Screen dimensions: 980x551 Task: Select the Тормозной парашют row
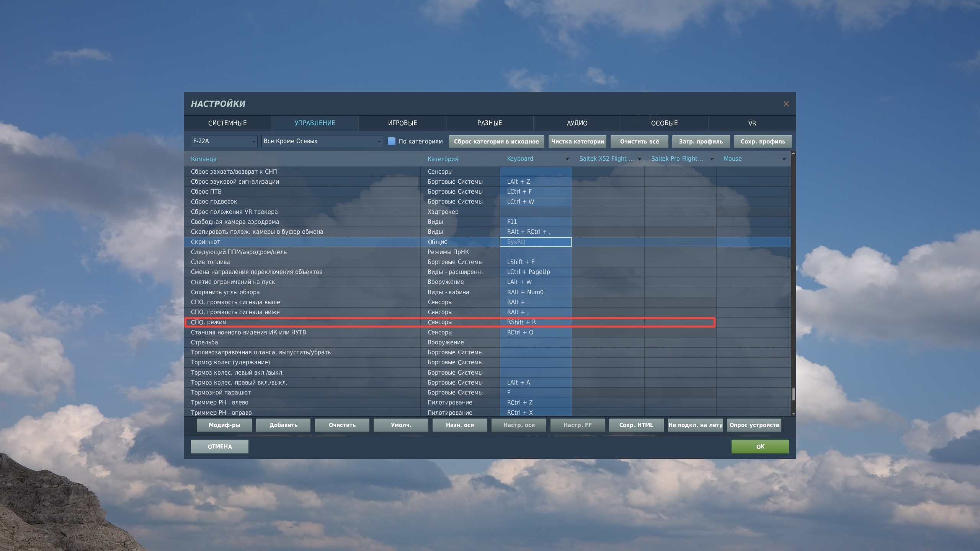tap(487, 393)
